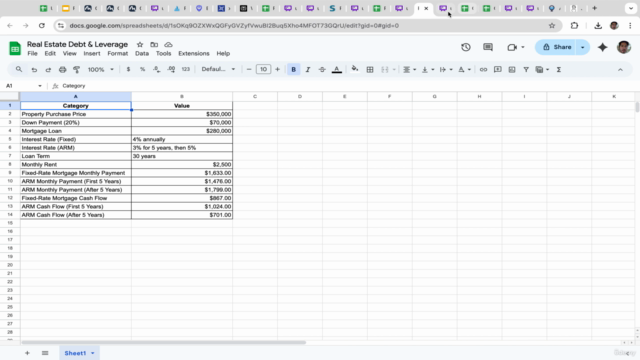Select the paint format roller icon
The height and width of the screenshot is (360, 640).
coord(76,70)
